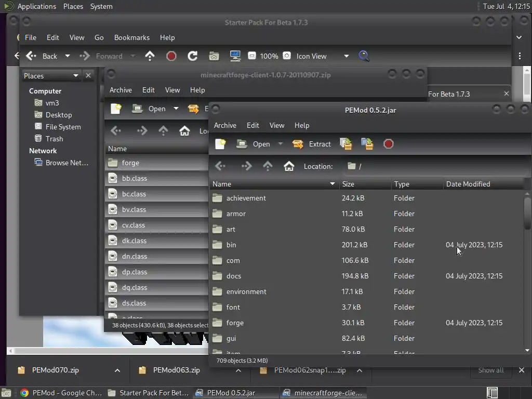Open Archive menu in PEMod 0.5.2.jar window
This screenshot has height=399, width=532.
pos(225,125)
